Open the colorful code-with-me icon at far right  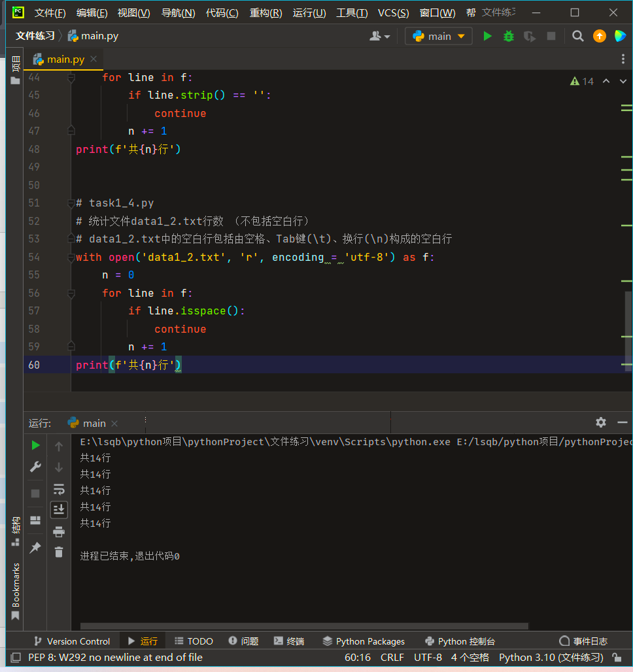point(620,36)
